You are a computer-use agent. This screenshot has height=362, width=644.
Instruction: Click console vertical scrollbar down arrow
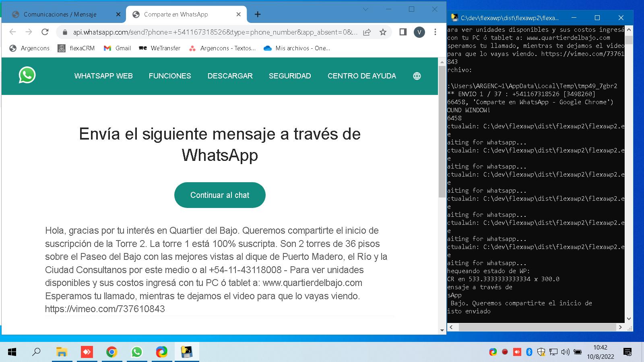[630, 319]
